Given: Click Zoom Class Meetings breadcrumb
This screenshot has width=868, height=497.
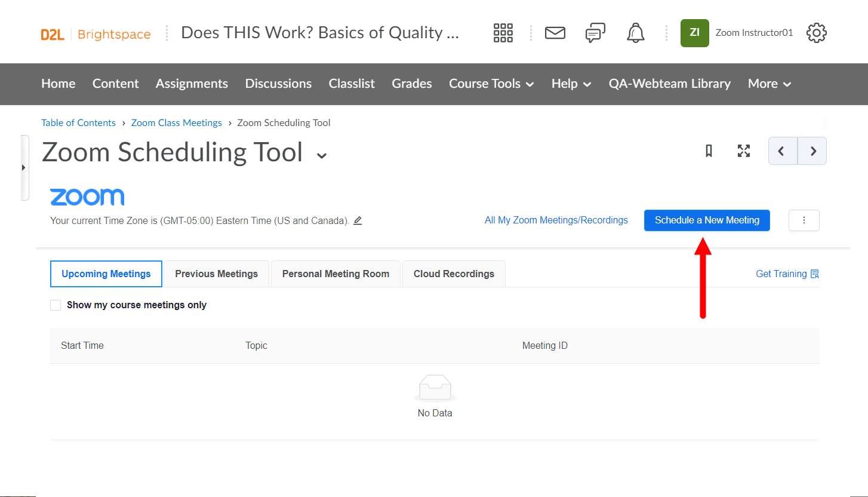Looking at the screenshot, I should (177, 123).
